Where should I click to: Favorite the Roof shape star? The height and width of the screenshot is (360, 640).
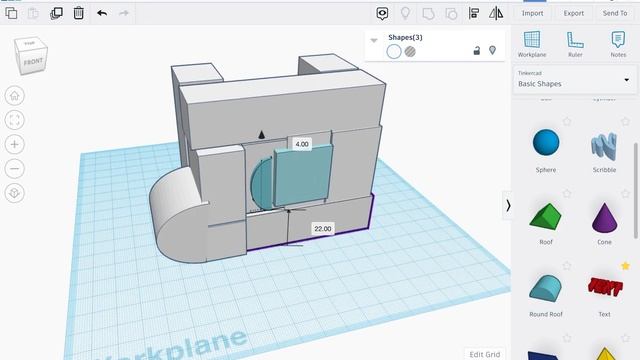(567, 193)
